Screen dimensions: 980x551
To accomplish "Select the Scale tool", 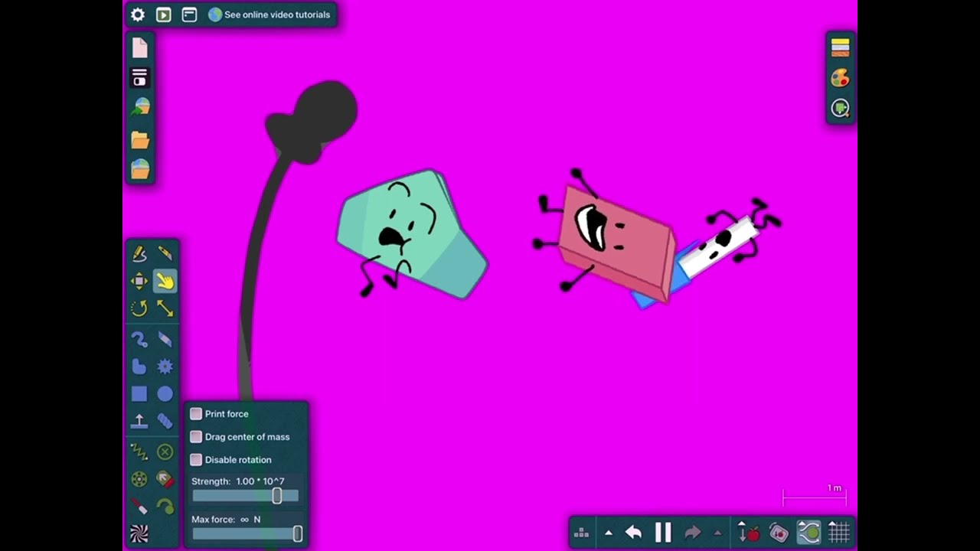I will (x=165, y=308).
